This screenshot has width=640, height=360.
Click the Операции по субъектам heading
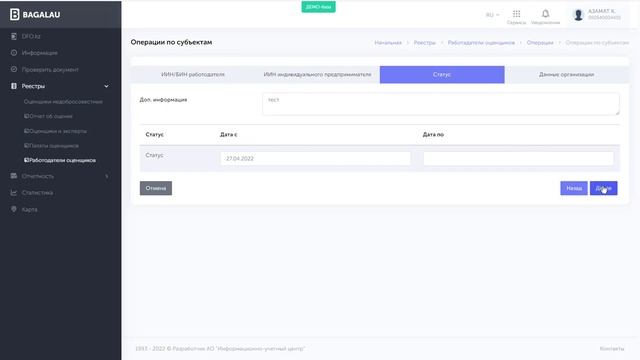coord(171,42)
